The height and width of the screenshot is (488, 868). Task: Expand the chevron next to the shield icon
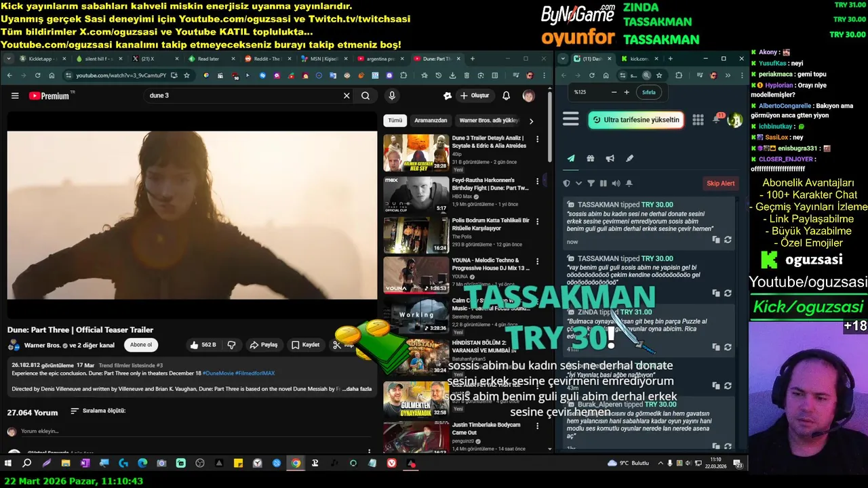[578, 183]
